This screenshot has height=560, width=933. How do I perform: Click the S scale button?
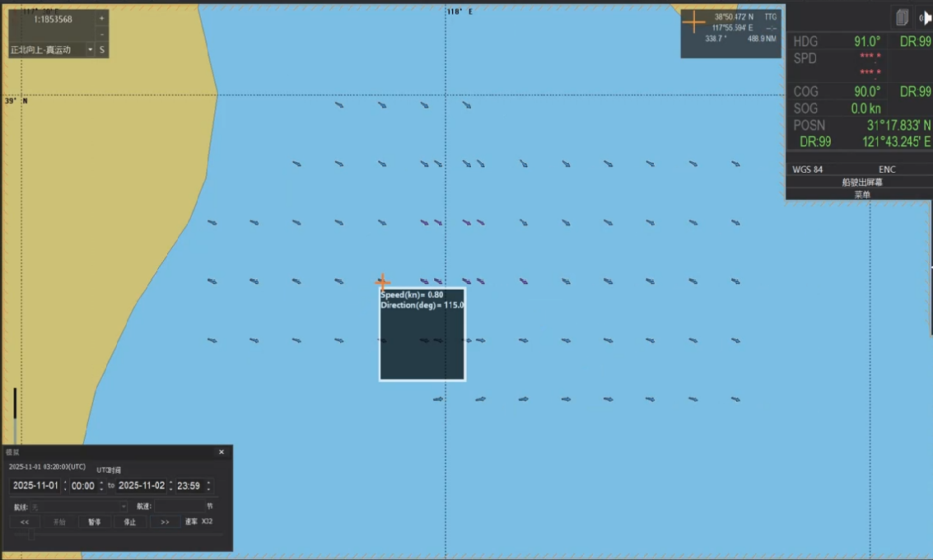point(102,49)
